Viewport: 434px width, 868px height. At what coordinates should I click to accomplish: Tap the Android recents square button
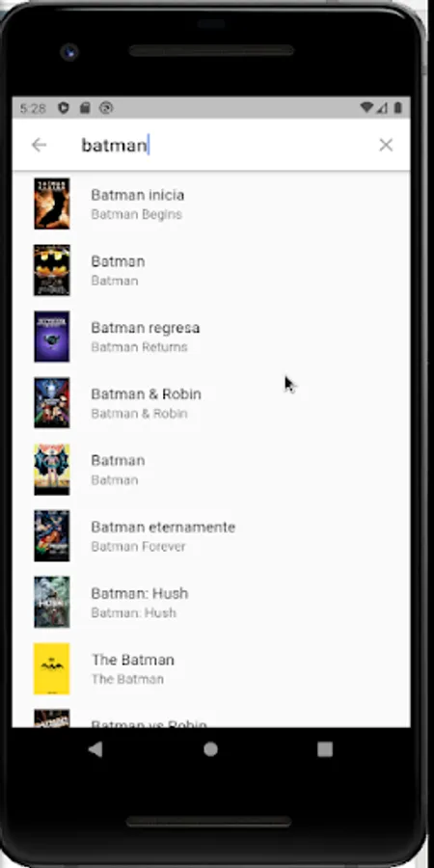point(325,749)
